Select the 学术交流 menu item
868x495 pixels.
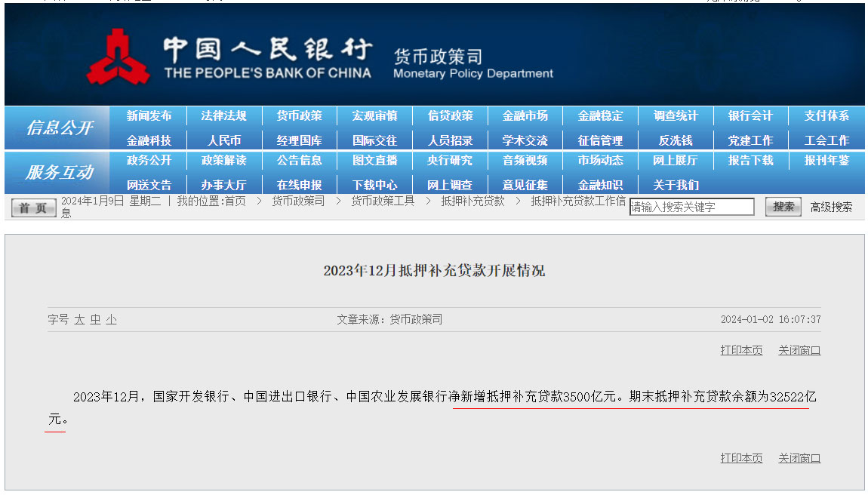click(525, 140)
